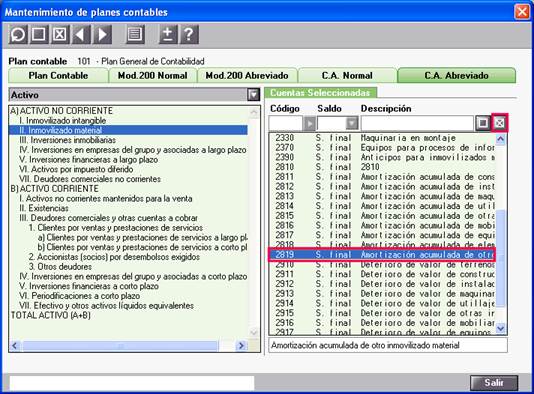Open the Activo dropdown selector

pos(253,95)
